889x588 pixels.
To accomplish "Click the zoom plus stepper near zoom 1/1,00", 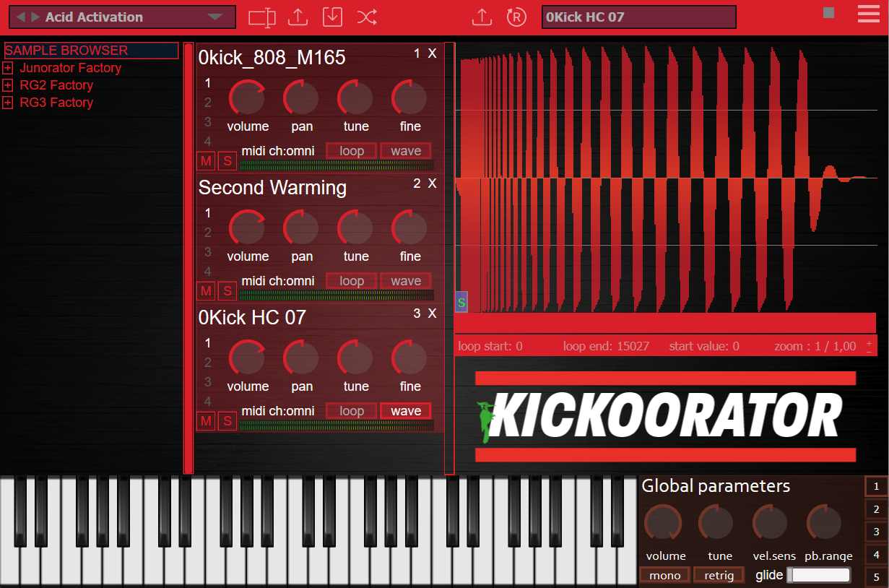I will point(868,343).
